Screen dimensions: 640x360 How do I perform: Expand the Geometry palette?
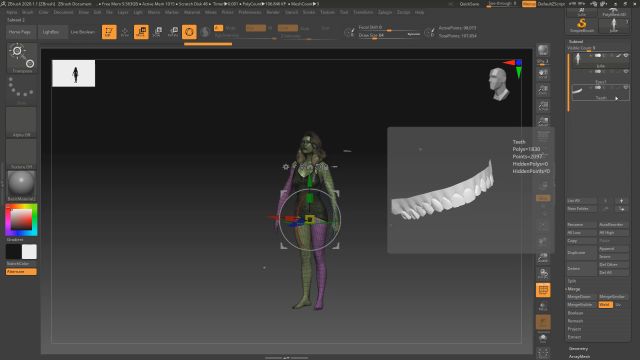tap(578, 349)
